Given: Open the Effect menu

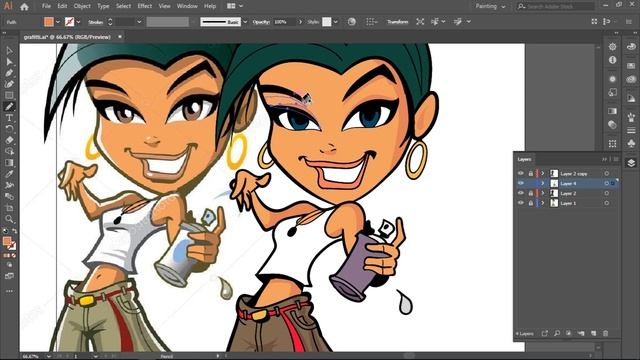Looking at the screenshot, I should pos(144,6).
